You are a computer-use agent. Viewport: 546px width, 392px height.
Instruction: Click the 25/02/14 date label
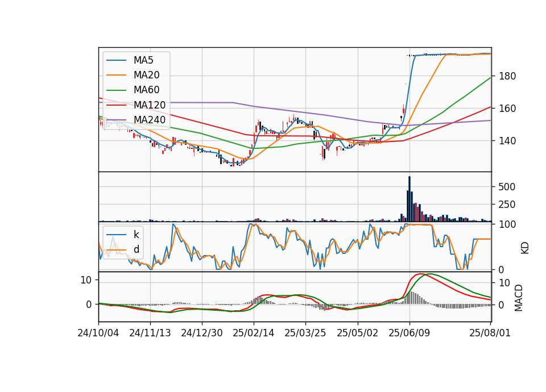tap(254, 333)
